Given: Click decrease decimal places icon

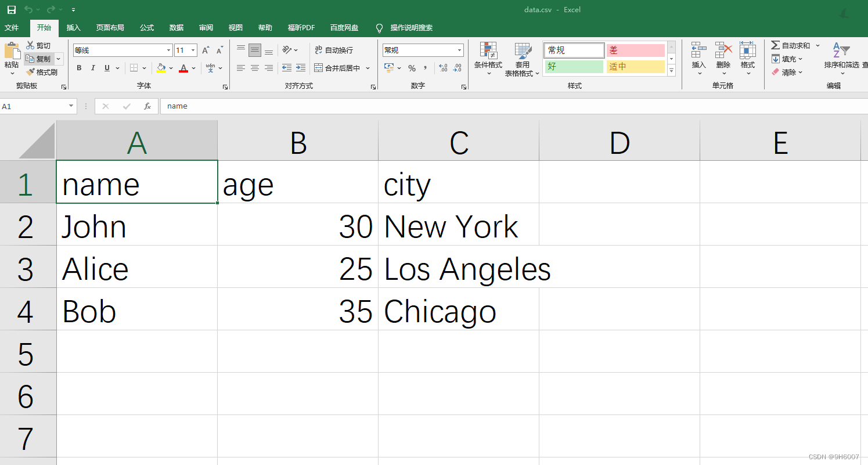Looking at the screenshot, I should pyautogui.click(x=457, y=68).
